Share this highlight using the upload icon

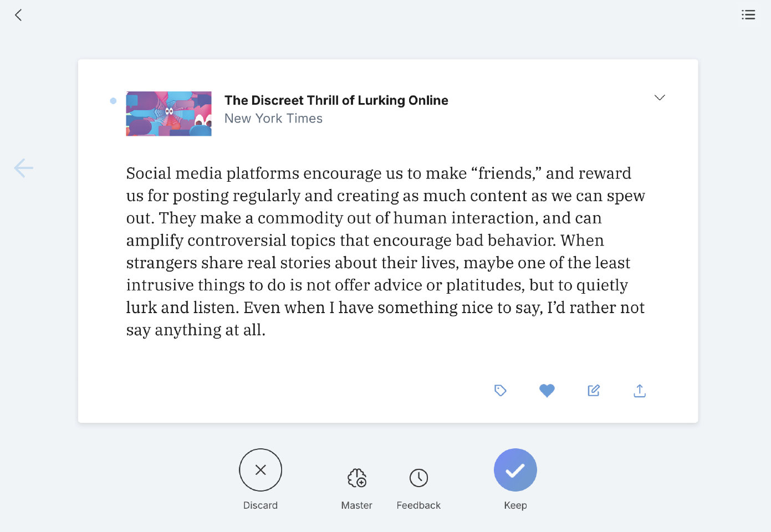640,391
